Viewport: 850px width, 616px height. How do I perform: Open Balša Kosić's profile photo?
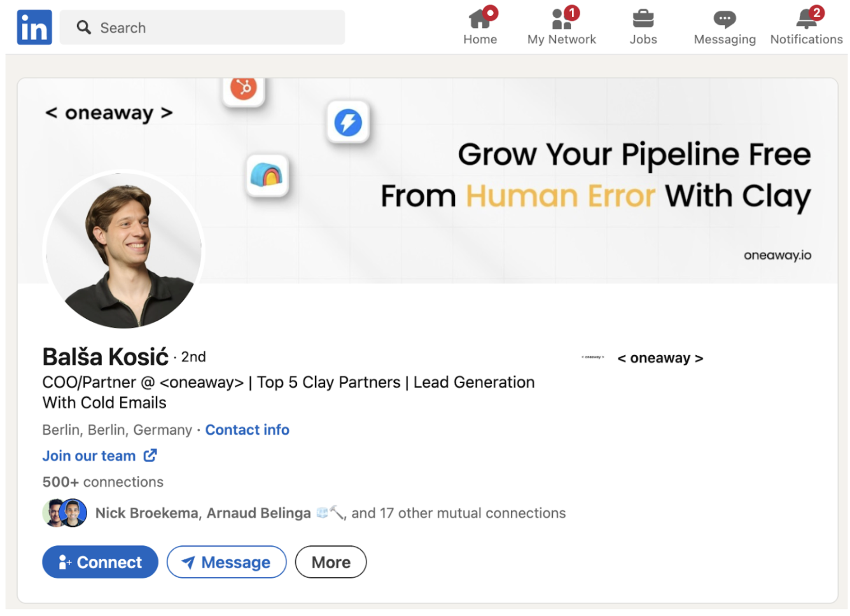click(x=123, y=250)
